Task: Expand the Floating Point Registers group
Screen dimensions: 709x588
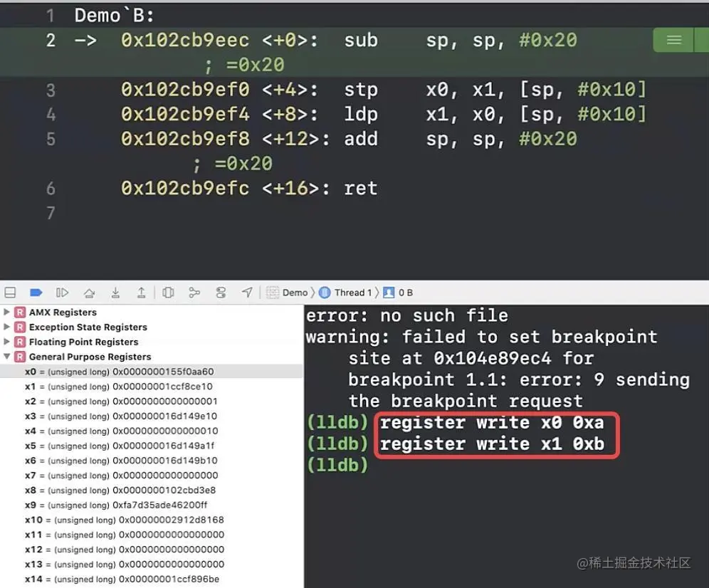Action: (x=7, y=342)
